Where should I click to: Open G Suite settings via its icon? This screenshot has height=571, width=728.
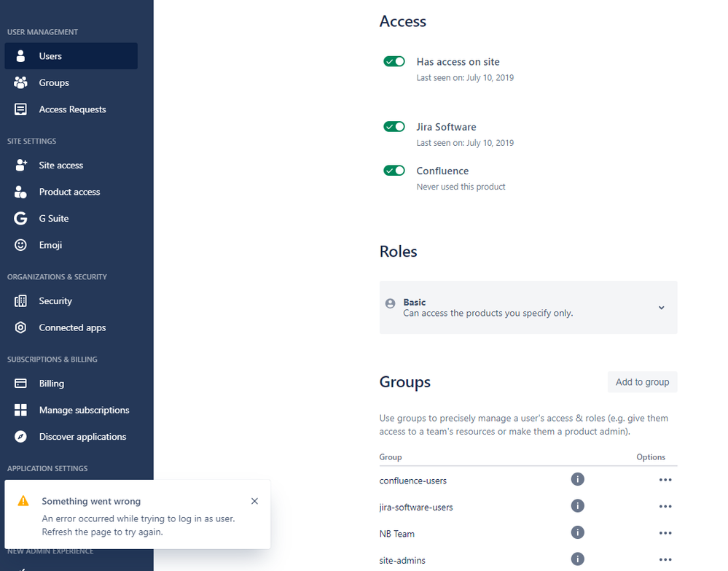pyautogui.click(x=20, y=218)
